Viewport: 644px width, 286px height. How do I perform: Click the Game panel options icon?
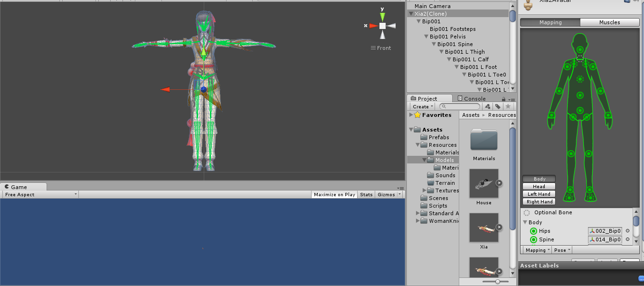pos(401,188)
